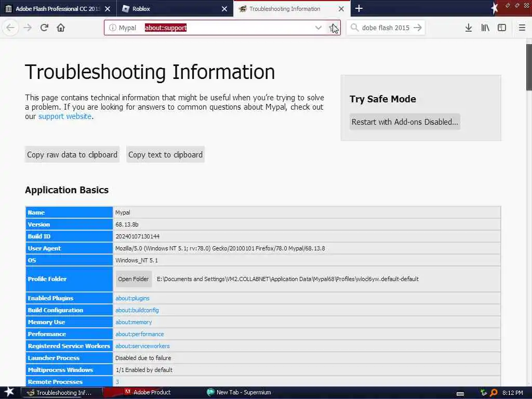Open the downloads panel
The width and height of the screenshot is (532, 399).
click(x=469, y=28)
